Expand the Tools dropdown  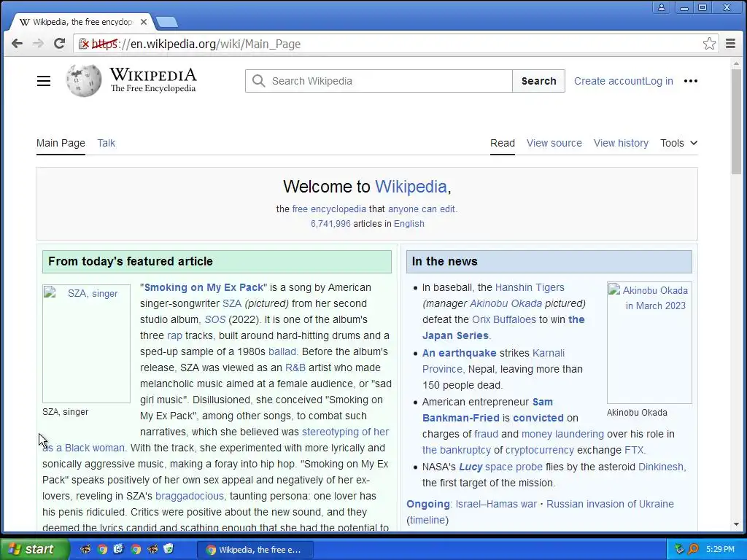(x=678, y=143)
